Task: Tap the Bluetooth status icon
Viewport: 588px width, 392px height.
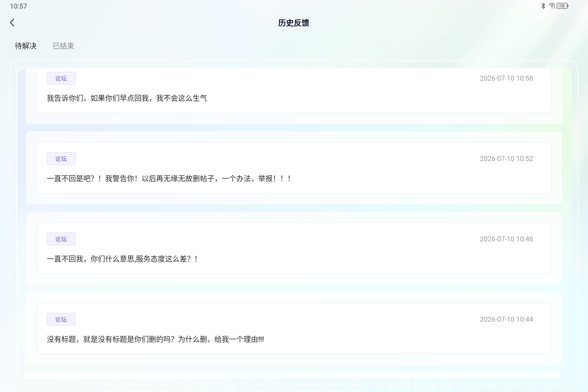Action: tap(543, 6)
